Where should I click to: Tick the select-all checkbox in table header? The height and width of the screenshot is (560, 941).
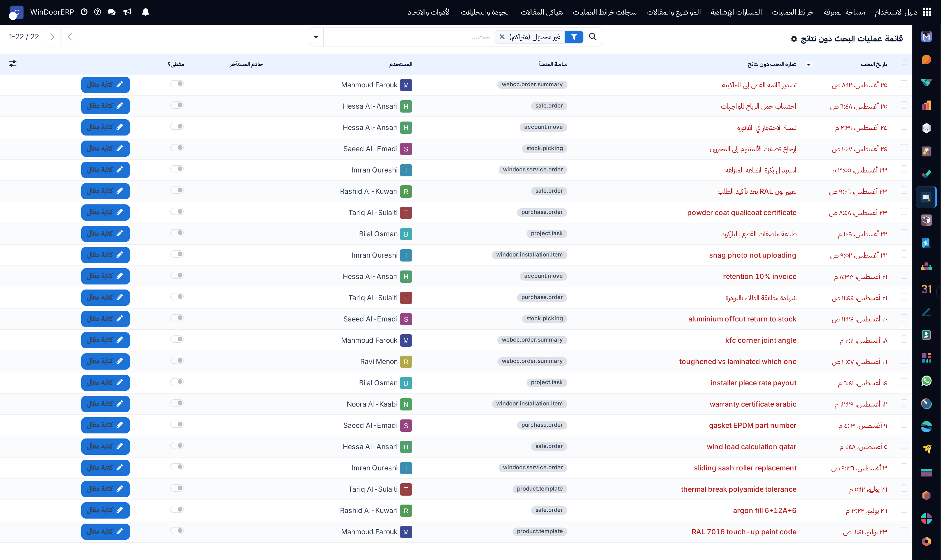[904, 62]
